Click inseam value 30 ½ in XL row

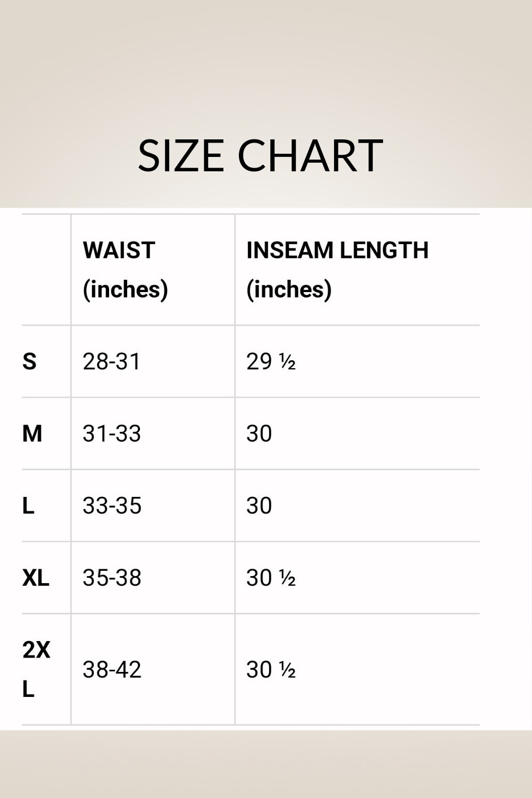[271, 578]
